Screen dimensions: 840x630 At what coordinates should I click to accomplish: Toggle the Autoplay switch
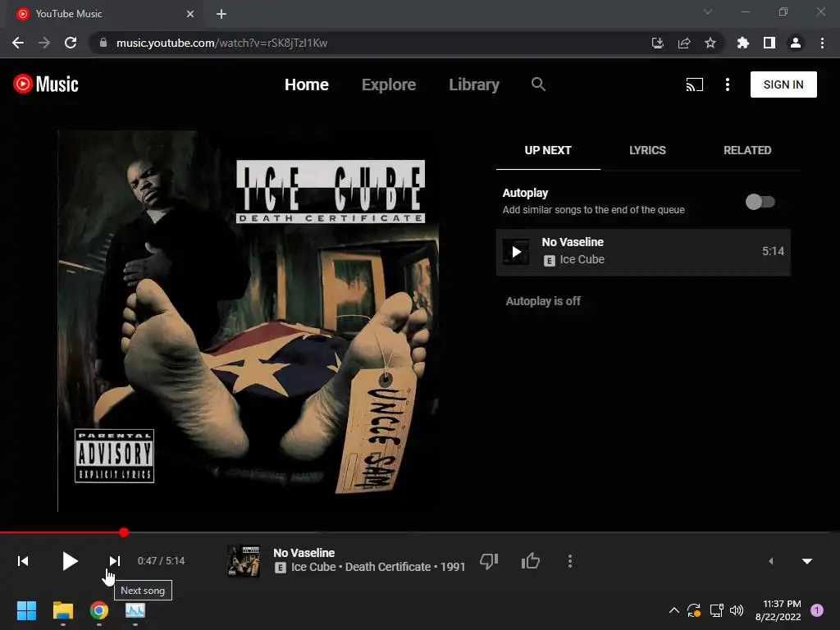(x=760, y=202)
